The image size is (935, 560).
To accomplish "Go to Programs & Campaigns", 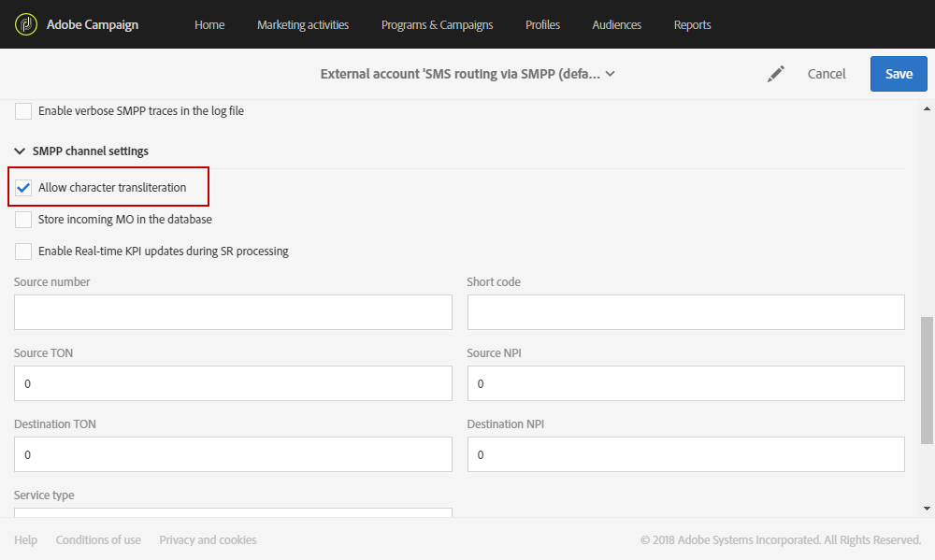I will click(437, 25).
